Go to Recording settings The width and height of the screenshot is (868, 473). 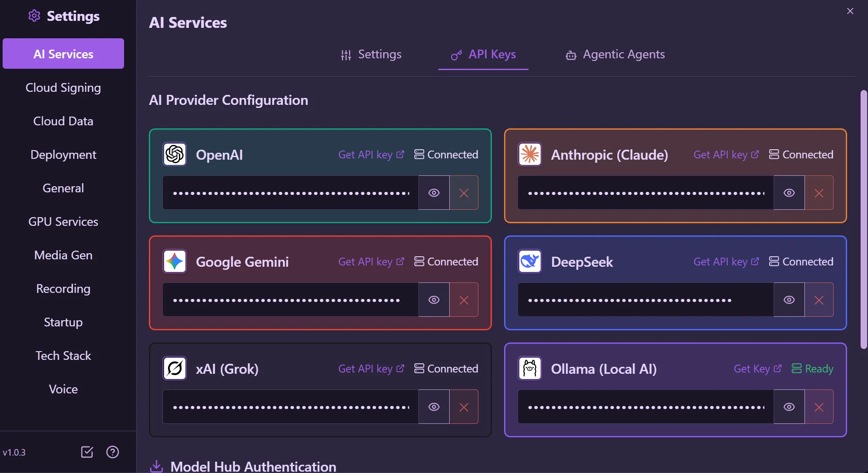tap(63, 288)
